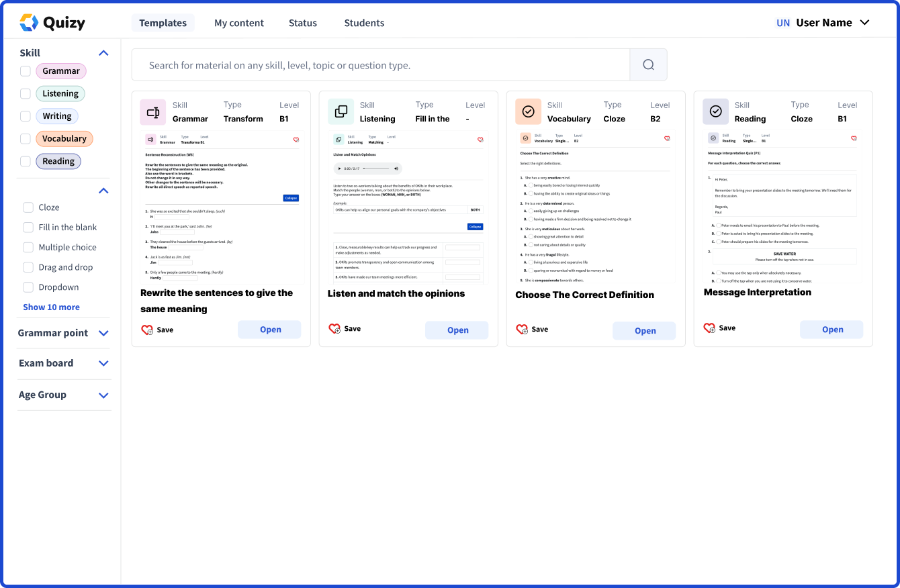Screen dimensions: 900x588
Task: Click the checkmark icon on the Vocabulary card
Action: coord(528,111)
